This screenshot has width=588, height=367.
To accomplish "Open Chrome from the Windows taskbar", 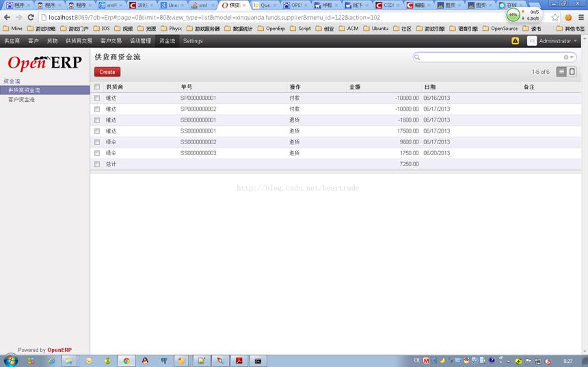I will coord(126,361).
